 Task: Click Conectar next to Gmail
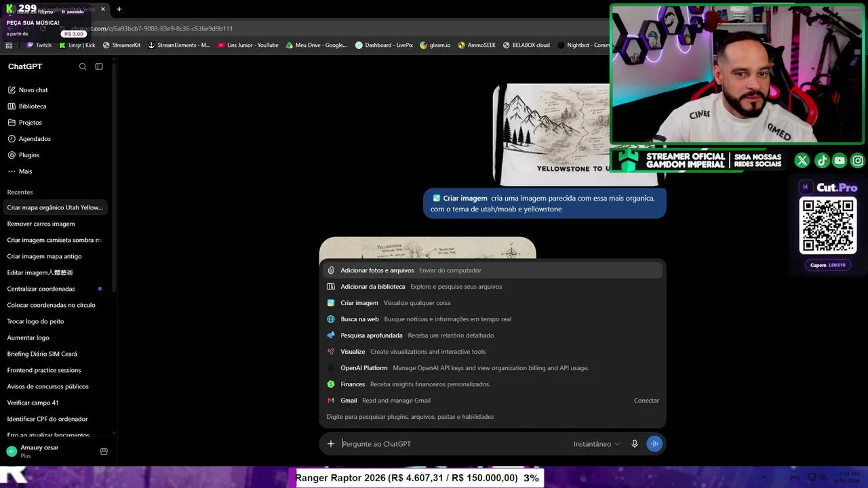[646, 401]
